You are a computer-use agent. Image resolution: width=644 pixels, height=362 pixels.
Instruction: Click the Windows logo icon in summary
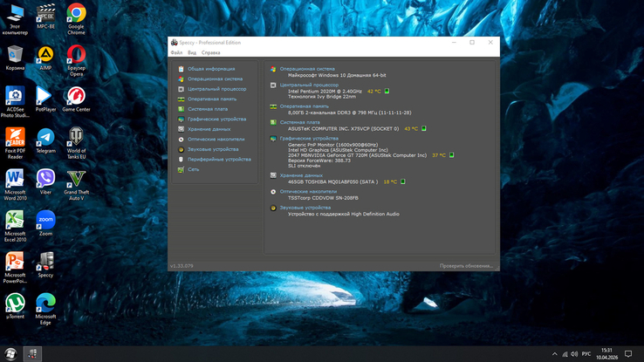pos(273,70)
